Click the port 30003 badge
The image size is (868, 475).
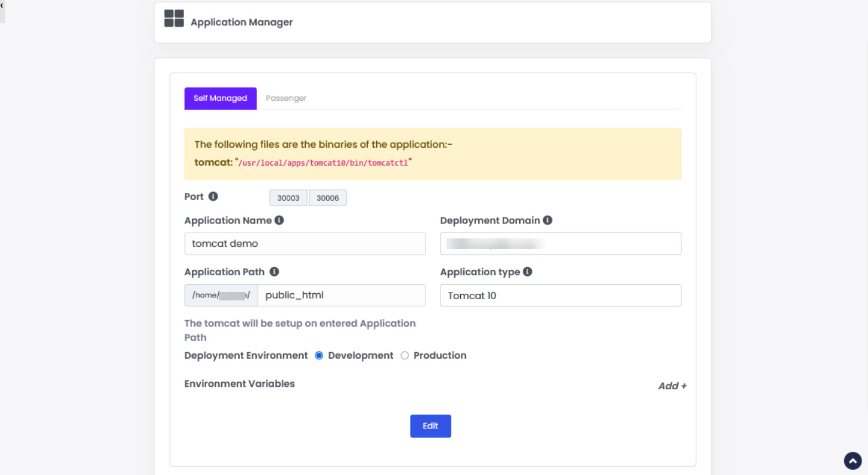tap(289, 198)
